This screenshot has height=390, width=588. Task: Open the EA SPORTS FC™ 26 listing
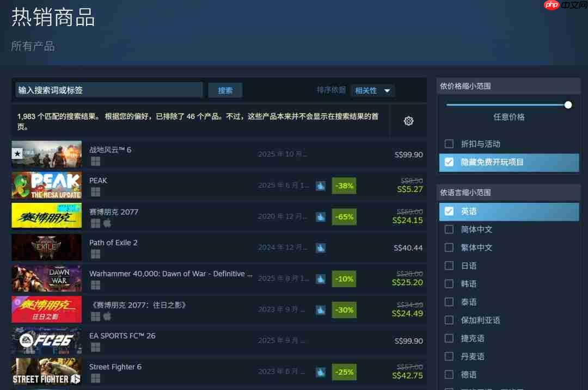(121, 336)
